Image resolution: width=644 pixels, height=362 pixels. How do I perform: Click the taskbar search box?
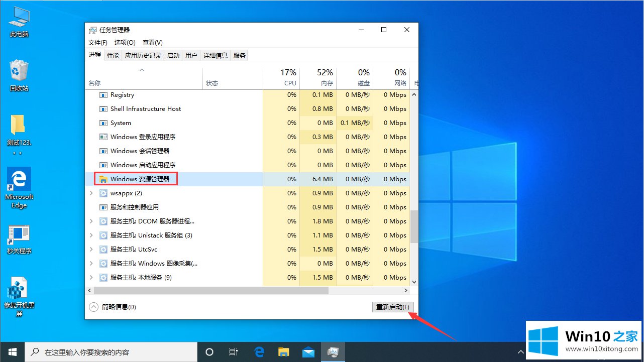(x=111, y=352)
